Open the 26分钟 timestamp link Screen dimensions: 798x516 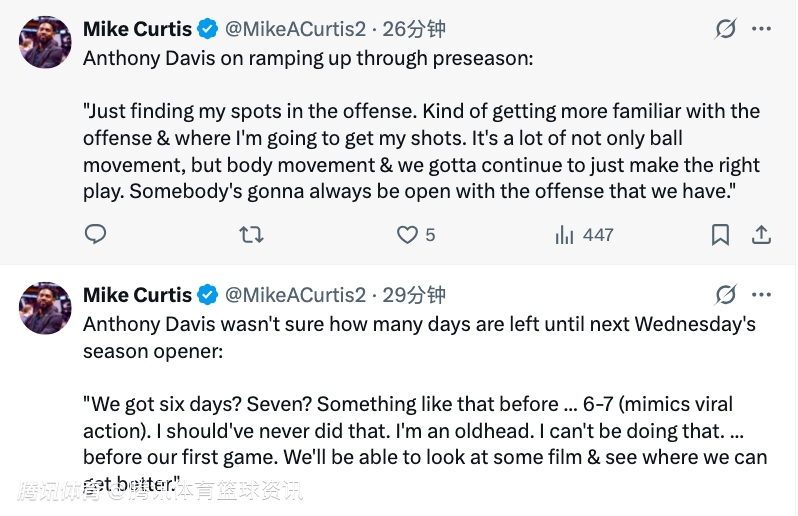(x=414, y=29)
